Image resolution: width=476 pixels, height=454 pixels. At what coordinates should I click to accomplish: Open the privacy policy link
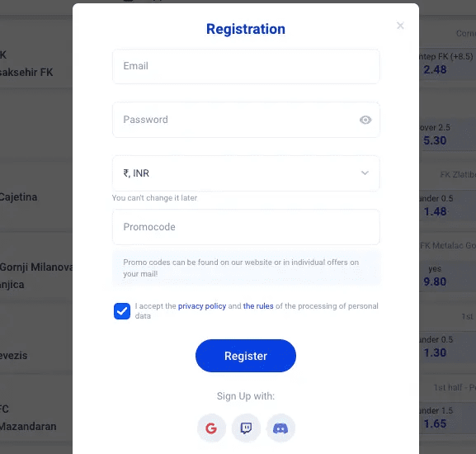coord(202,306)
